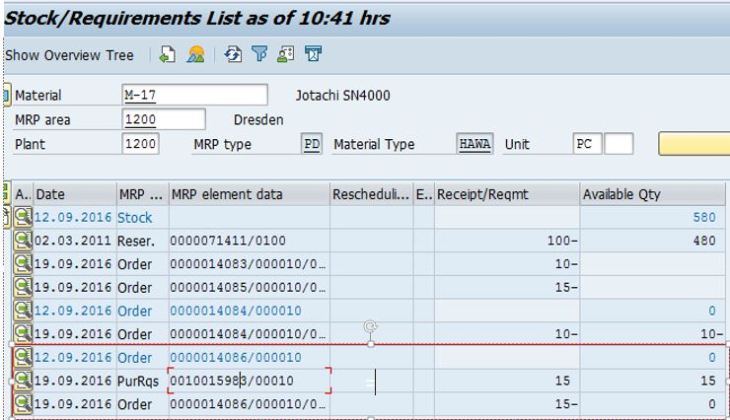Screen dimensions: 730x420
Task: Click the MRP area input field
Action: (163, 120)
